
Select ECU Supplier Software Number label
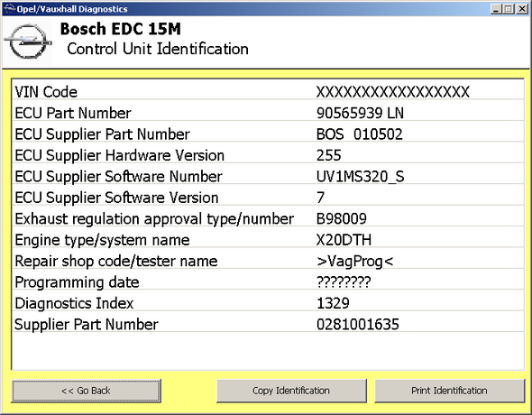(x=118, y=177)
